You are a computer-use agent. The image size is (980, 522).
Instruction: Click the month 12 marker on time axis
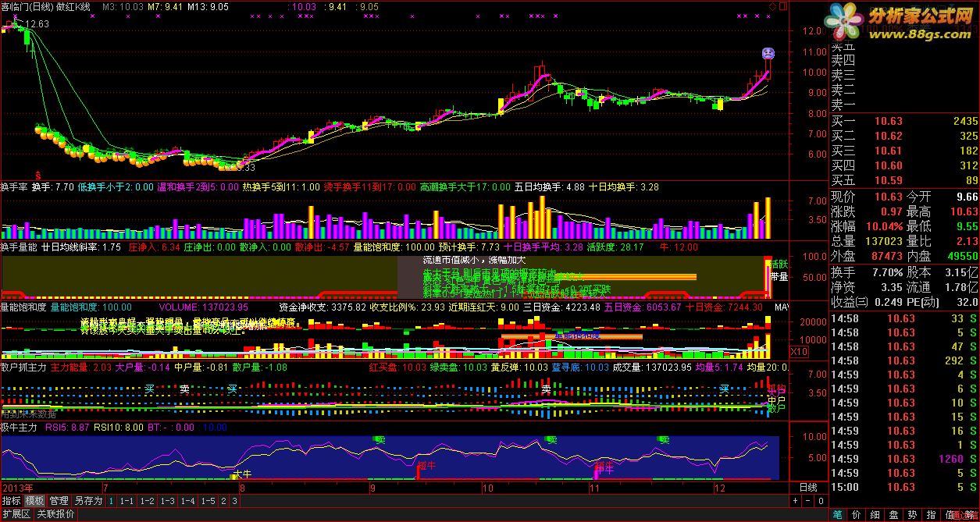(718, 487)
